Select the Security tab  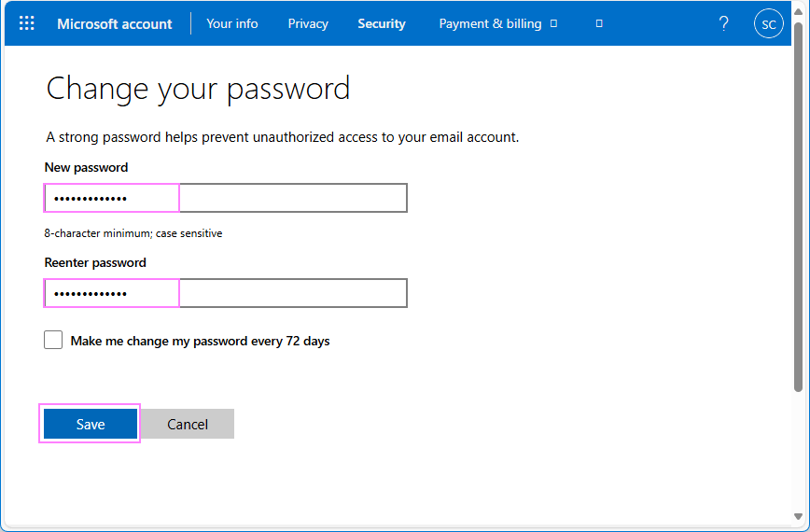tap(382, 23)
